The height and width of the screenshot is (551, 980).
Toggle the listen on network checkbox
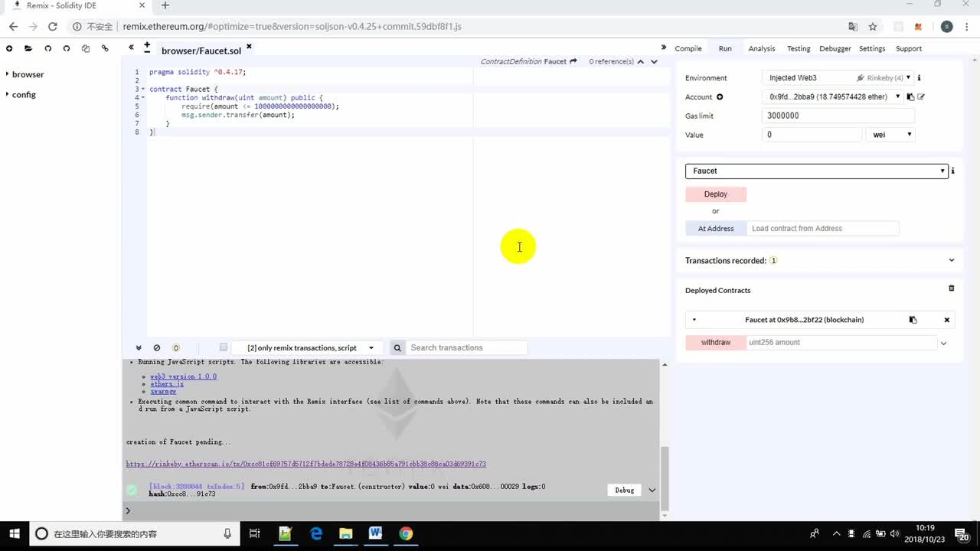click(224, 347)
